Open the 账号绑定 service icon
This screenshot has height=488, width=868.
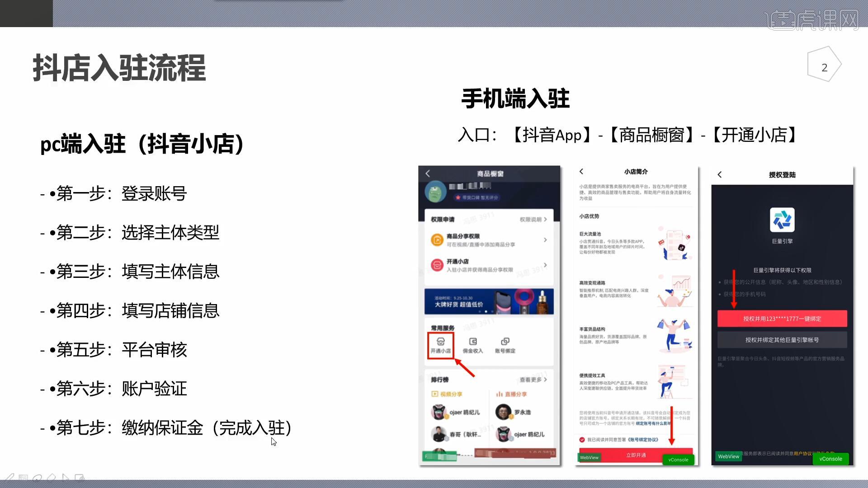(x=505, y=346)
